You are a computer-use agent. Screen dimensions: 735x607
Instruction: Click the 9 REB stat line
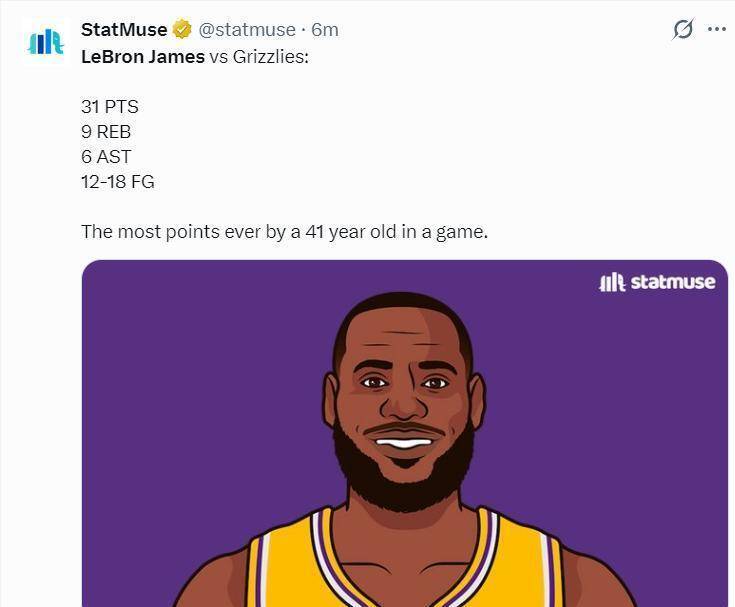106,131
